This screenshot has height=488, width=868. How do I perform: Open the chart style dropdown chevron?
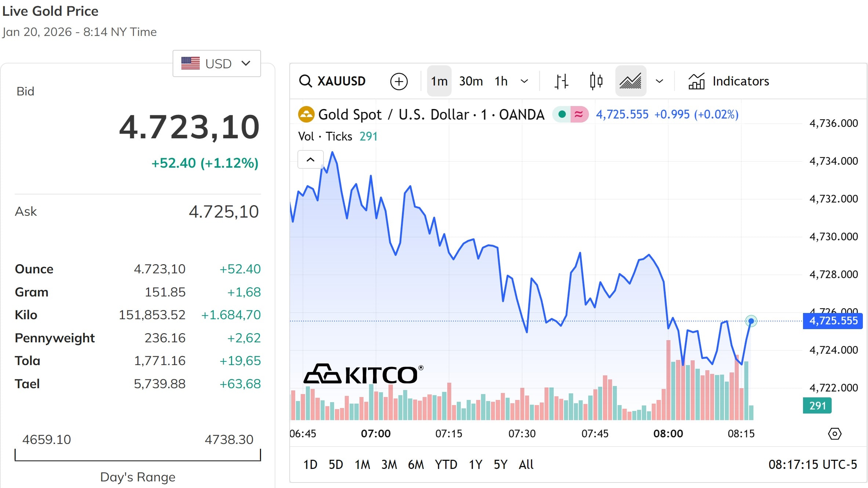[x=659, y=81]
